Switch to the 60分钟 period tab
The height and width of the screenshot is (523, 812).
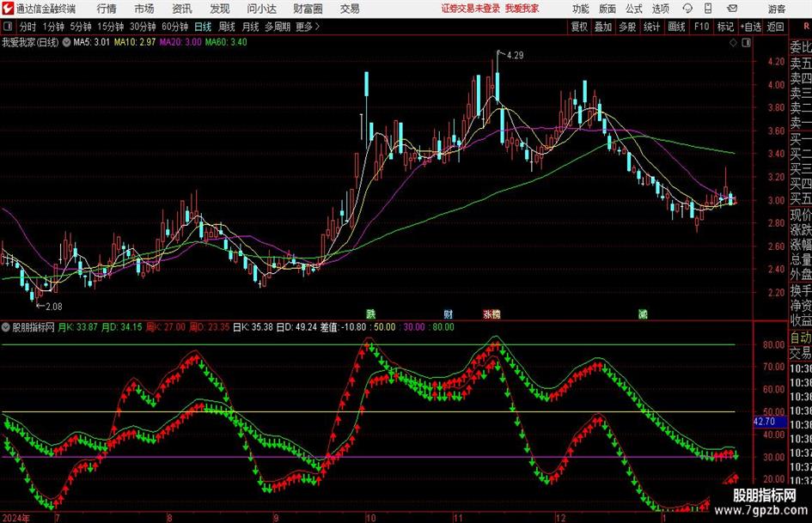[x=174, y=27]
